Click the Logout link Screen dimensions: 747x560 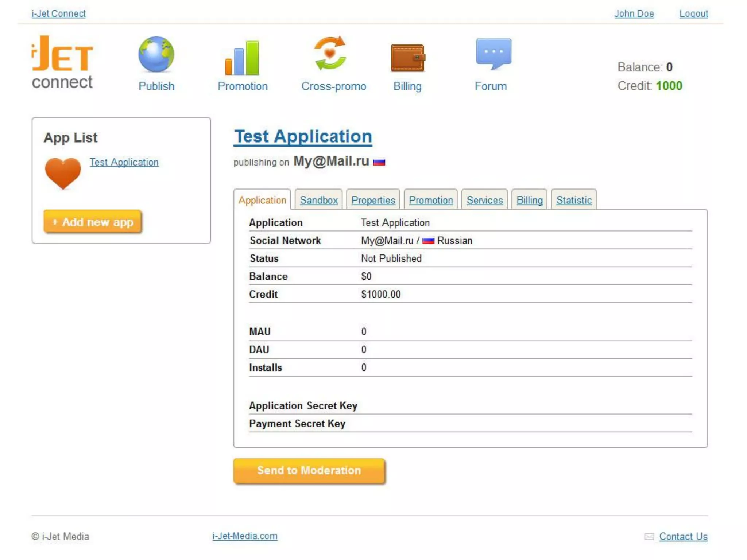(x=693, y=13)
